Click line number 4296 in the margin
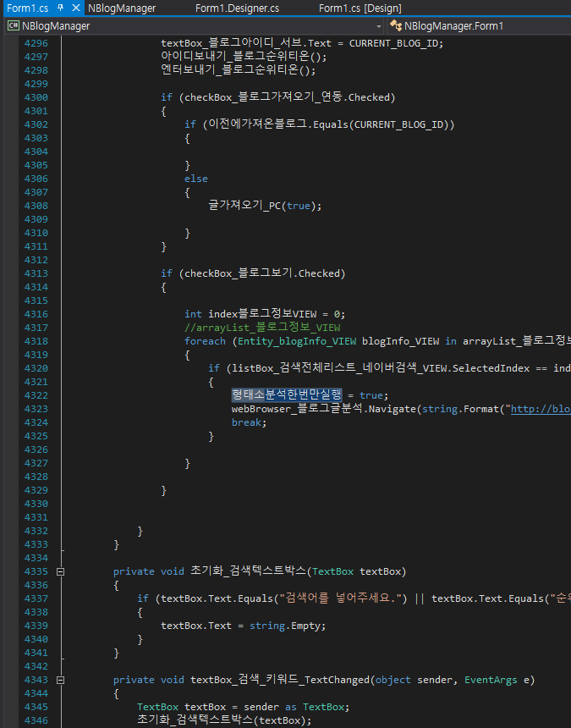Image resolution: width=571 pixels, height=728 pixels. pyautogui.click(x=36, y=43)
